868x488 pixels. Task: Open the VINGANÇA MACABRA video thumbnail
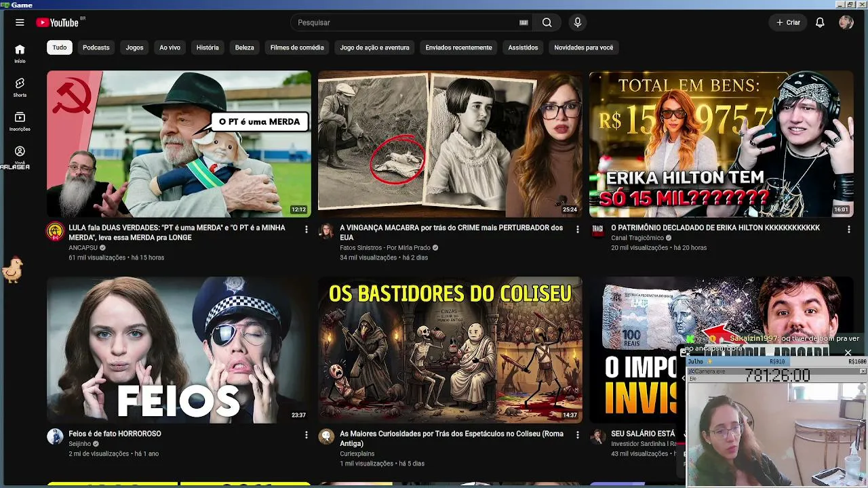click(450, 144)
